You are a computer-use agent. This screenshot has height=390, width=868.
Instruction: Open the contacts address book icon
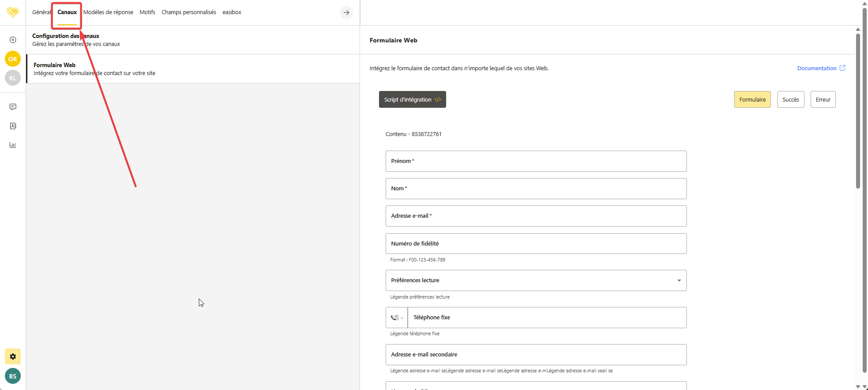[x=13, y=126]
